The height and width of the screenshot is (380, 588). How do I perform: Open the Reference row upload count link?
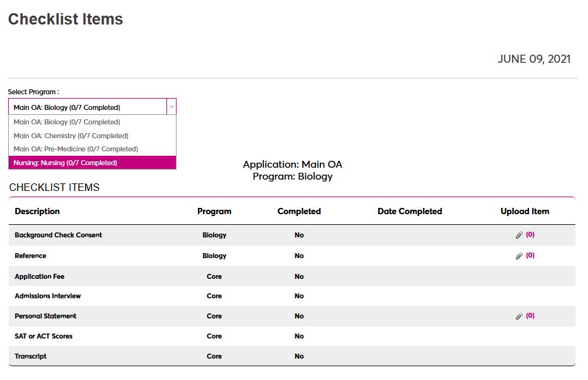530,256
